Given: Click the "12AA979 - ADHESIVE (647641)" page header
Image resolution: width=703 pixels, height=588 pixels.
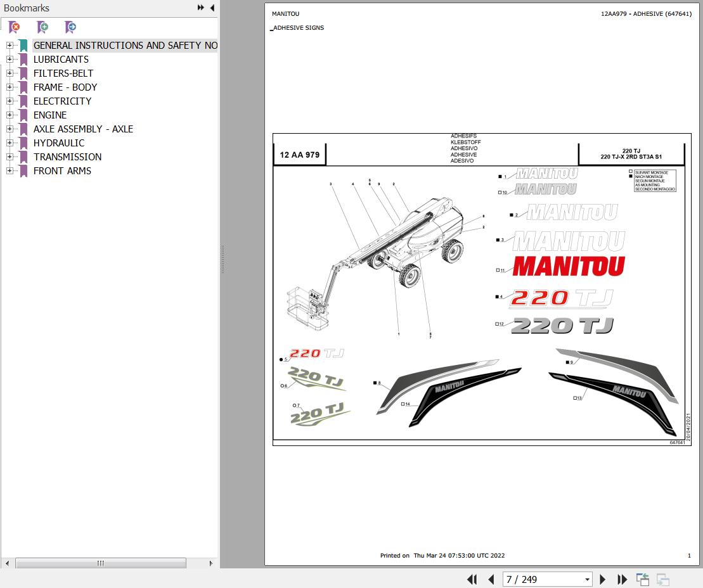Looking at the screenshot, I should (646, 14).
